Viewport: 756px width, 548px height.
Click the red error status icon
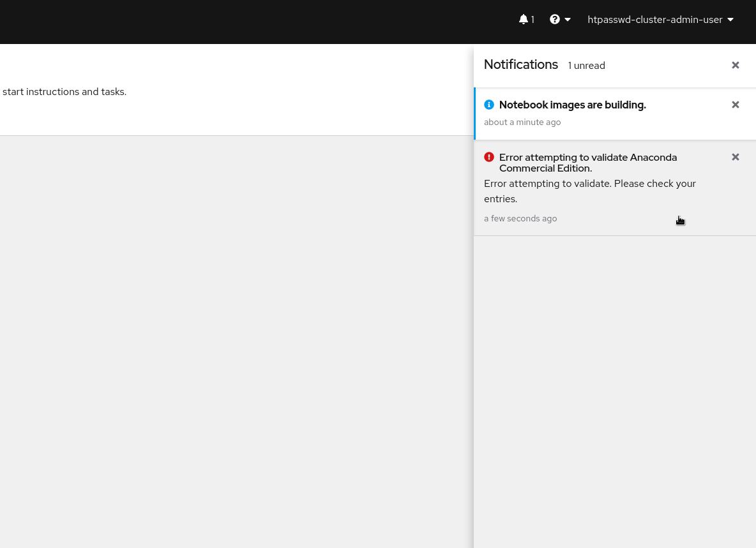point(489,157)
